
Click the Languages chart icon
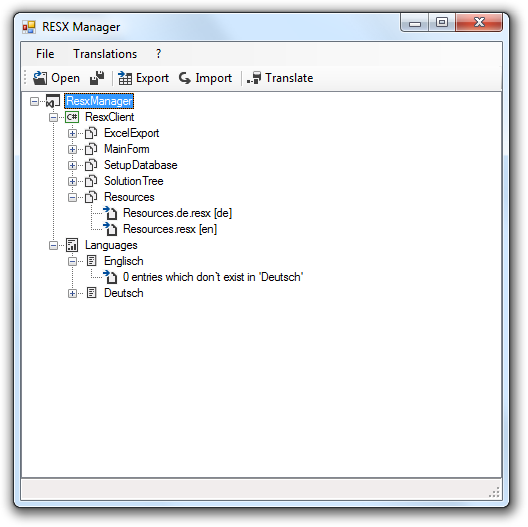pyautogui.click(x=72, y=245)
